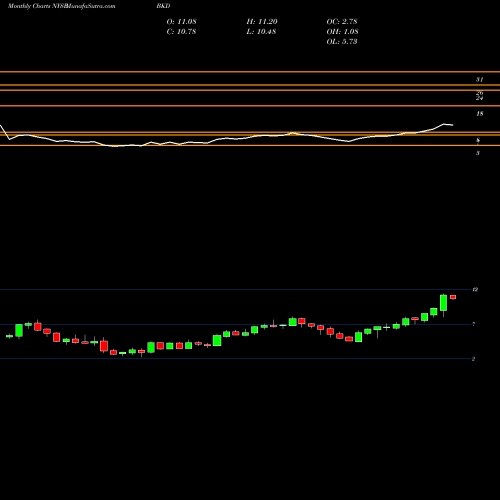The image size is (500, 500).
Task: Click the axis label 31 in upper chart
Action: coord(479,80)
